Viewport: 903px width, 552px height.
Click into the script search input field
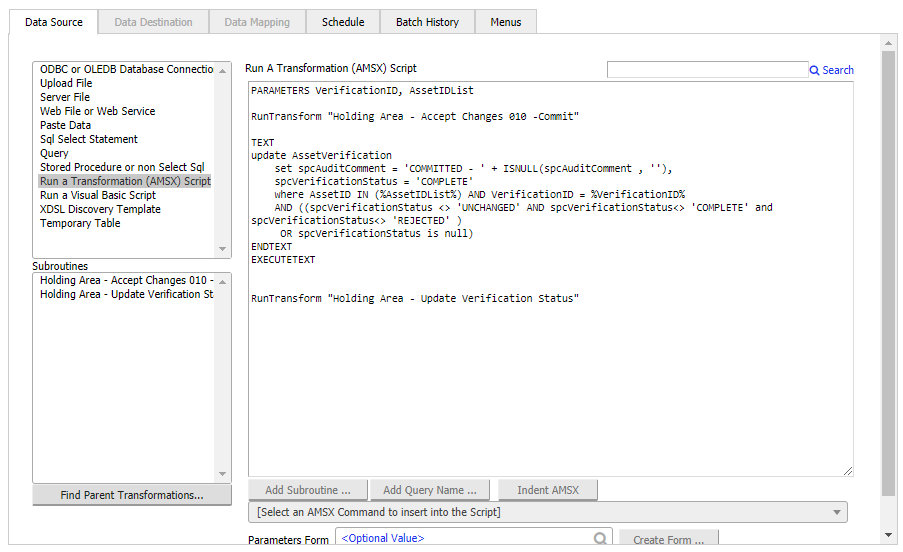pos(708,70)
